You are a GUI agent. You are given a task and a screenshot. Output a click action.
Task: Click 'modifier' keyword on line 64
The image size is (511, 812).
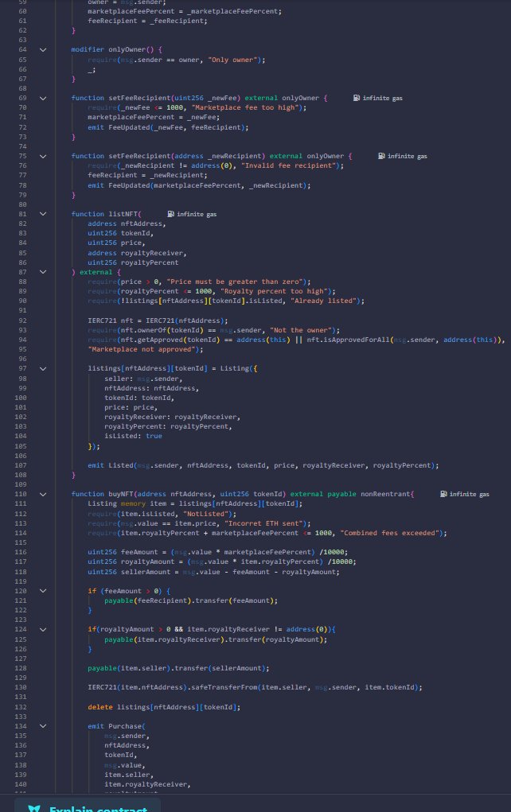88,50
